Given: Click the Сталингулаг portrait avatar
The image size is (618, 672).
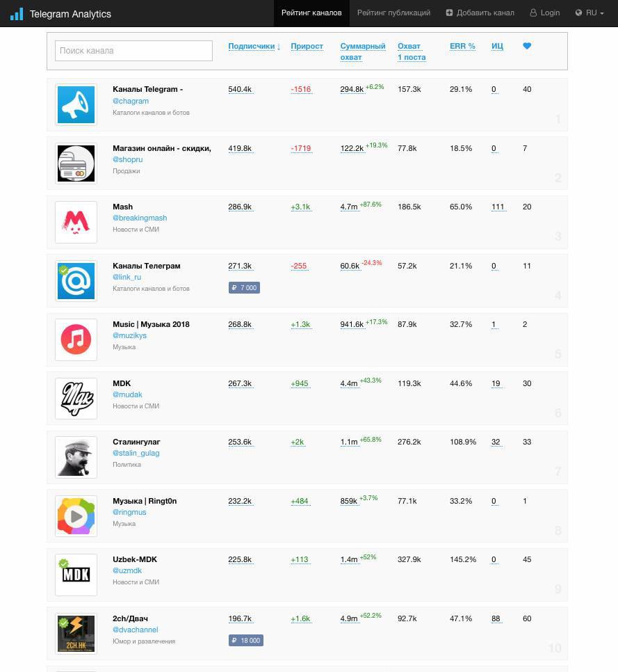Looking at the screenshot, I should click(76, 457).
